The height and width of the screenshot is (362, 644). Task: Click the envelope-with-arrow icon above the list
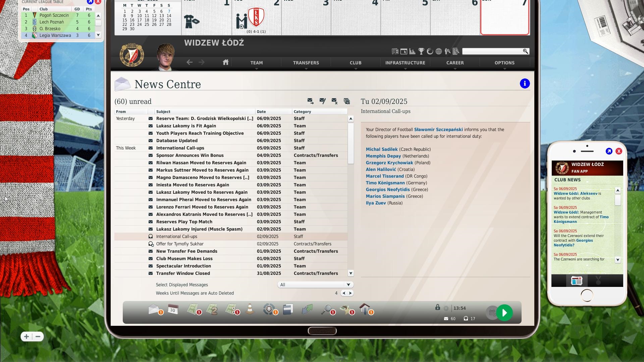[x=310, y=101]
